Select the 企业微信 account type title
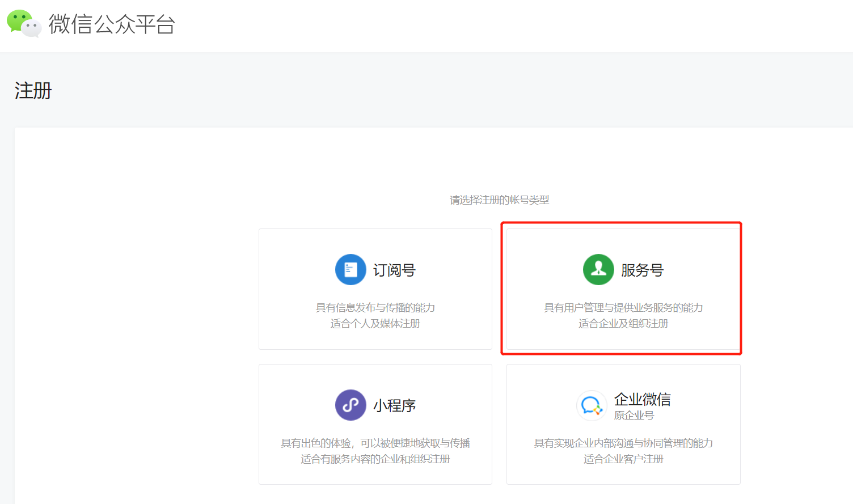Viewport: 853px width, 504px height. (642, 399)
